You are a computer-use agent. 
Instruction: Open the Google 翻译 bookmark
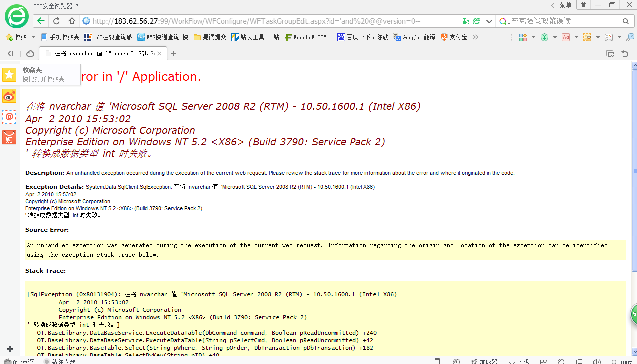(414, 37)
